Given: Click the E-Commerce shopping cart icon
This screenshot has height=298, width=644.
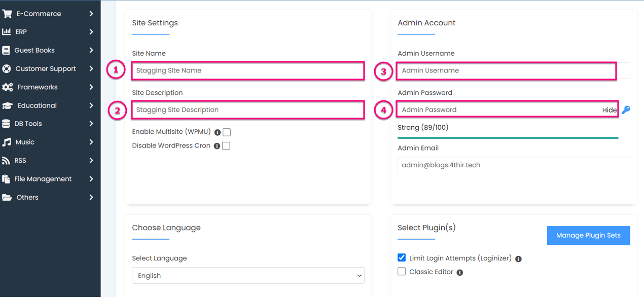Looking at the screenshot, I should (x=7, y=14).
